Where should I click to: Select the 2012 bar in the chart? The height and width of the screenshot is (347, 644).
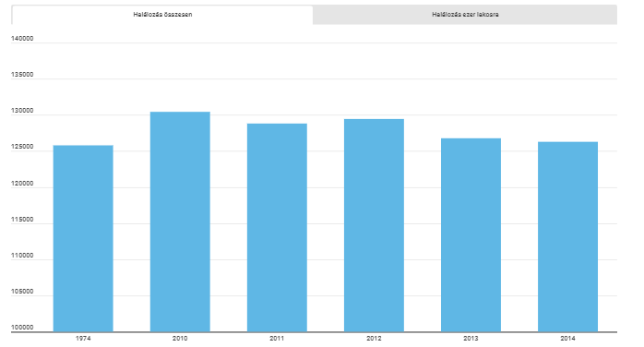coord(374,225)
